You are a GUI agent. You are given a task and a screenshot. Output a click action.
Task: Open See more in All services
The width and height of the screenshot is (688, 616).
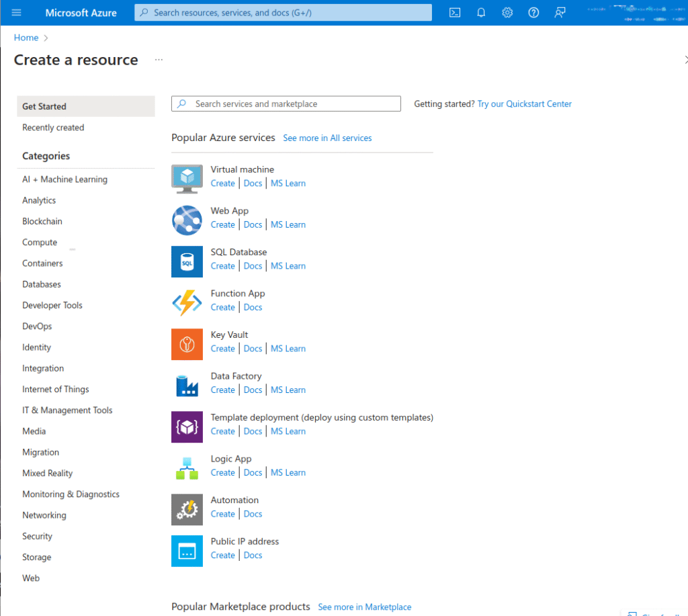pyautogui.click(x=327, y=138)
